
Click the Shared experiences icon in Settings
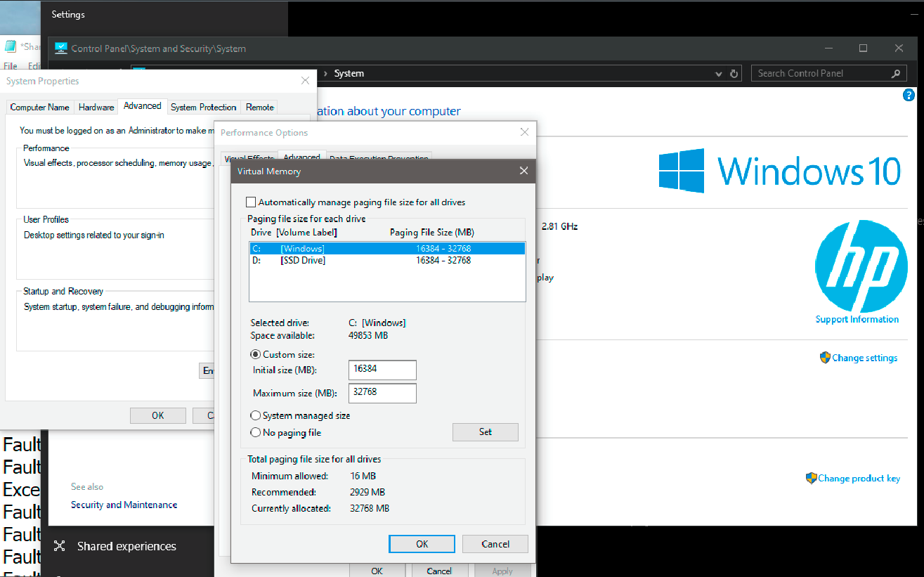(60, 546)
